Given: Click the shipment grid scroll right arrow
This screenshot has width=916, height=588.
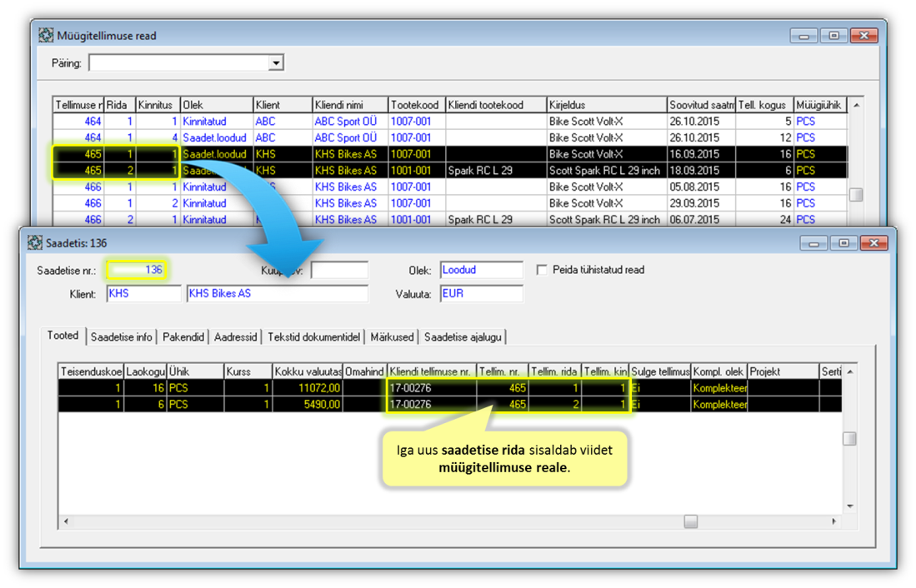Looking at the screenshot, I should tap(833, 521).
